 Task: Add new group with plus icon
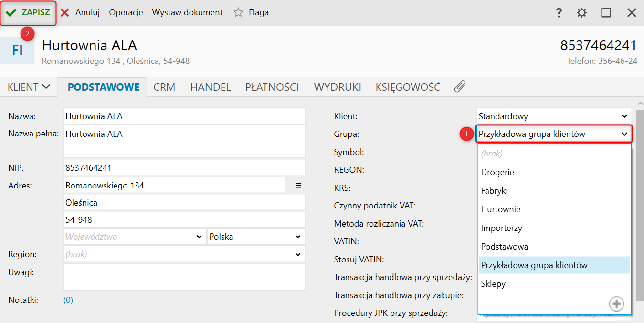(616, 303)
